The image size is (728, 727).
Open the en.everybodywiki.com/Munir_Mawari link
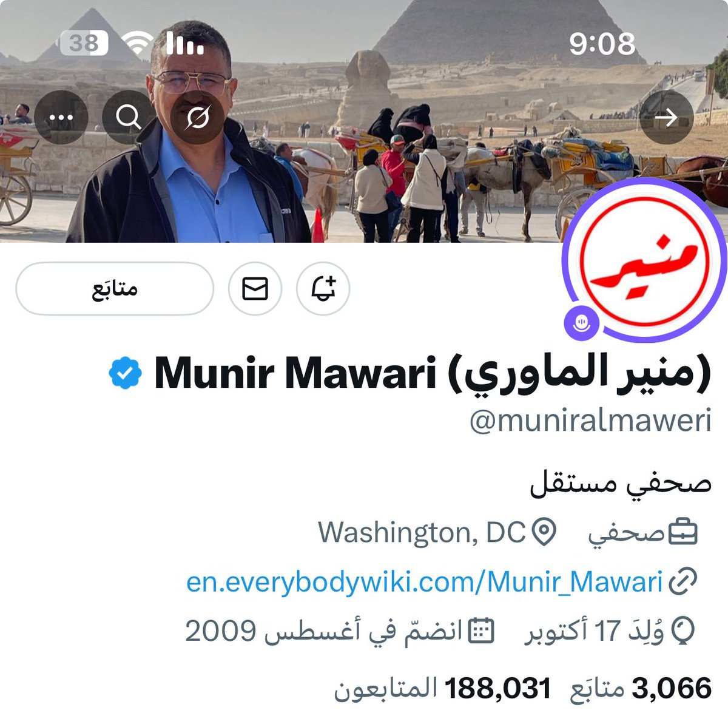(424, 581)
